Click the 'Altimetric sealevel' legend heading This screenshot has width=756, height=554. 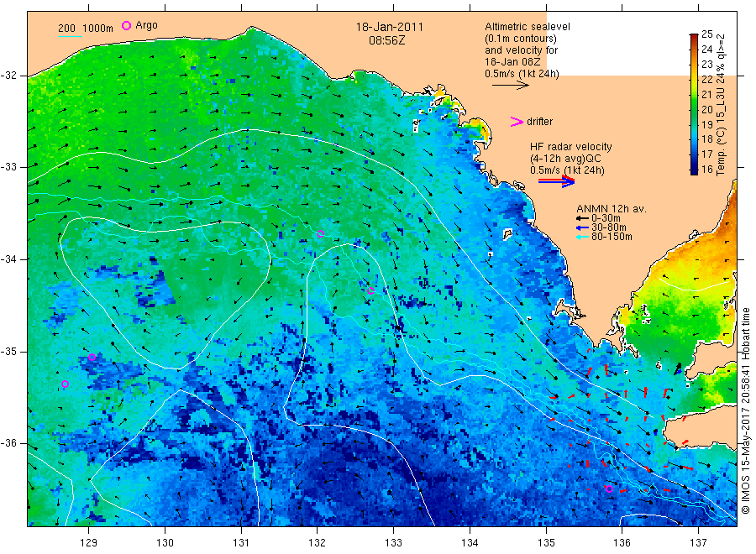tap(528, 27)
